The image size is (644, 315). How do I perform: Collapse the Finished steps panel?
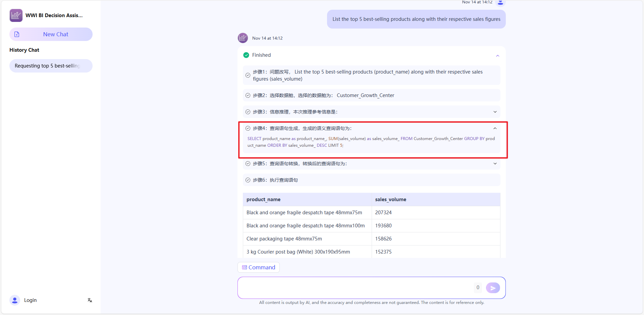click(497, 56)
